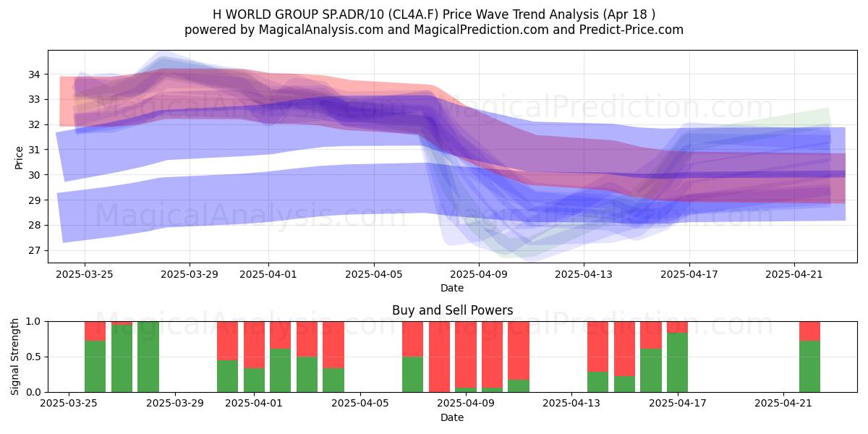Viewport: 868px width, 434px height.
Task: Click the first bar at March 26
Action: point(95,357)
